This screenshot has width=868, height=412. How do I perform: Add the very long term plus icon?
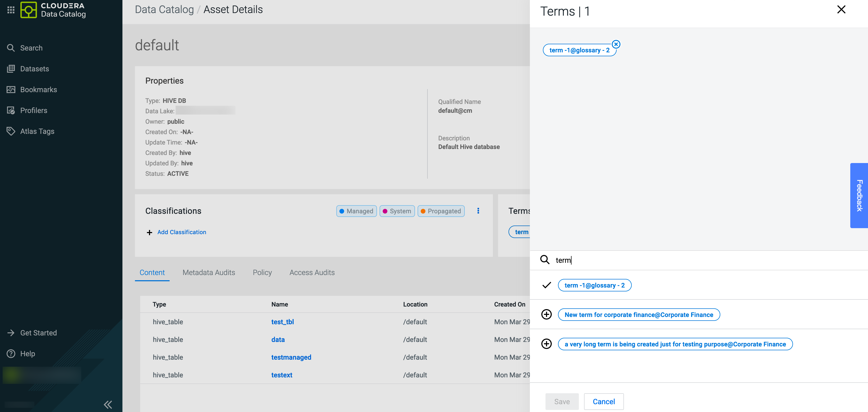546,344
